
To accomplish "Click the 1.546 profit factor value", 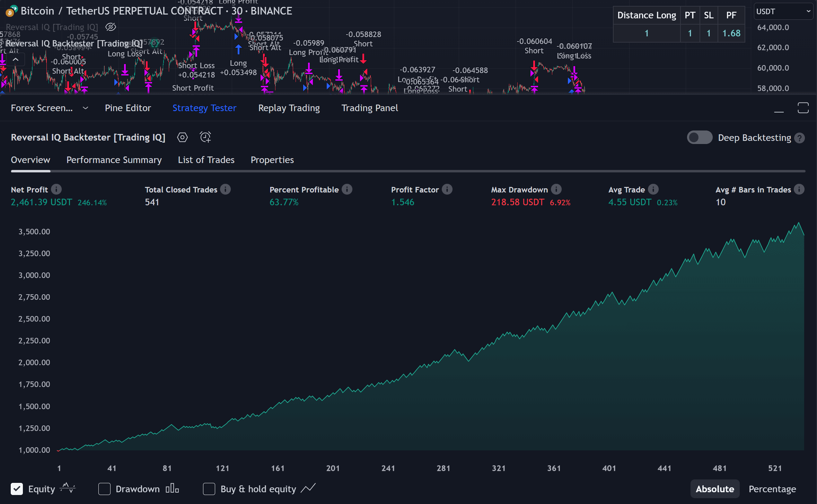I will pos(403,202).
